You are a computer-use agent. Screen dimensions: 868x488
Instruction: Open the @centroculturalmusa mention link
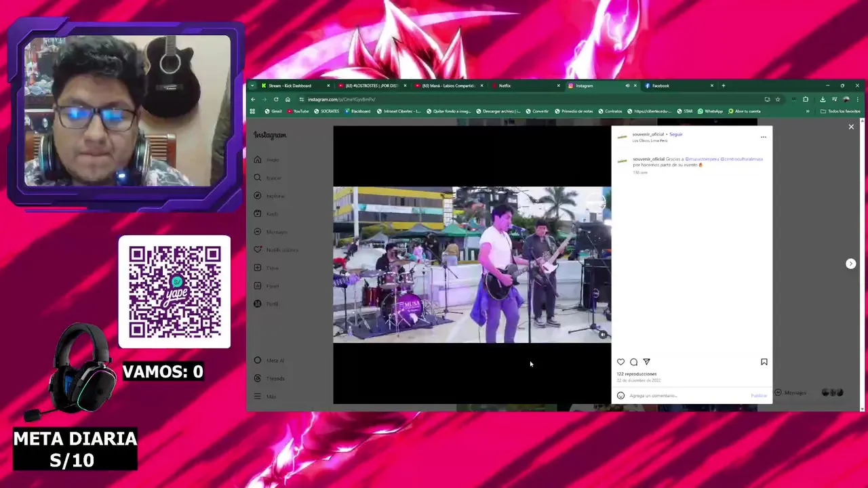(742, 159)
